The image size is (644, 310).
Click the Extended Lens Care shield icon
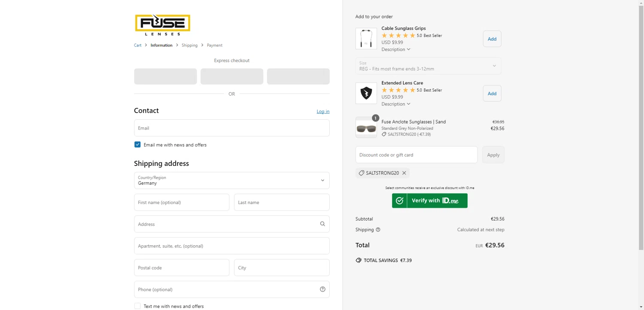[366, 93]
